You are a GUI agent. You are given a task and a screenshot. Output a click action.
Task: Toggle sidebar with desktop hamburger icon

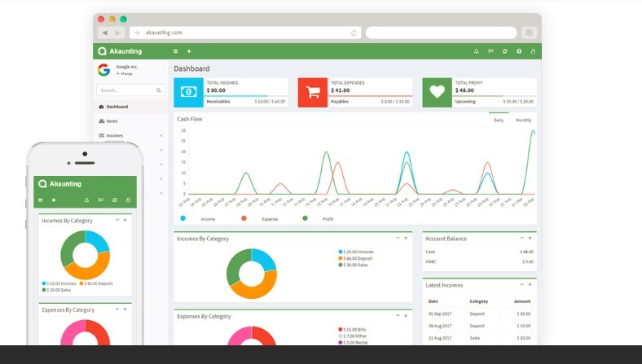[x=175, y=51]
